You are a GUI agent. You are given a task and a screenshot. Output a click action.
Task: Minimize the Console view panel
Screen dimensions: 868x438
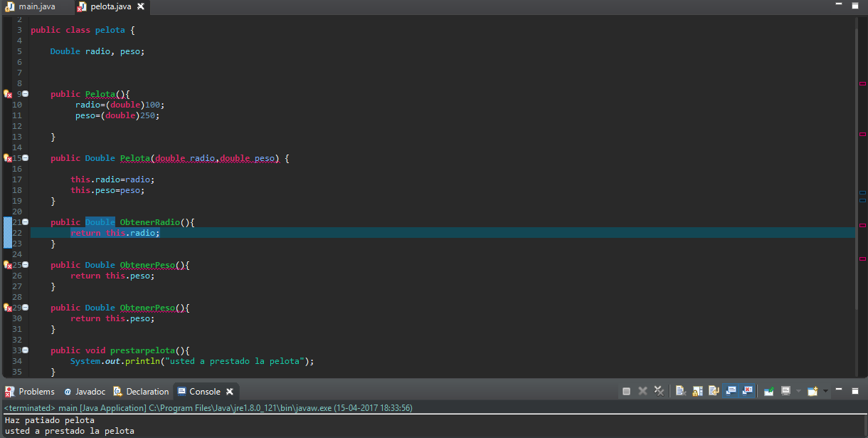[x=839, y=390]
